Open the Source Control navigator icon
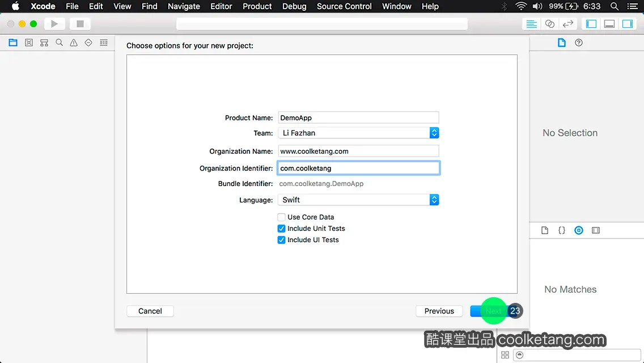This screenshot has height=363, width=644. pyautogui.click(x=29, y=43)
